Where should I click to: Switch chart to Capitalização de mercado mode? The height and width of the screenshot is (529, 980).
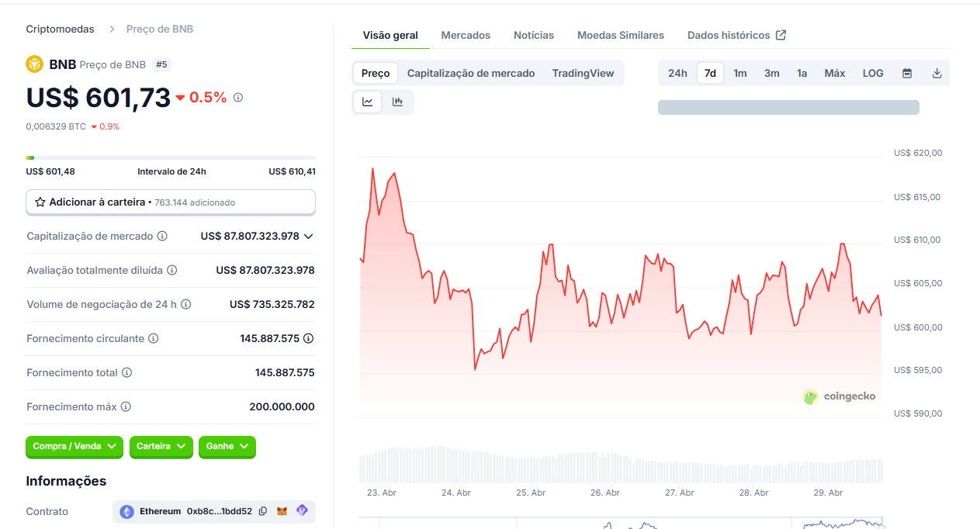[471, 73]
